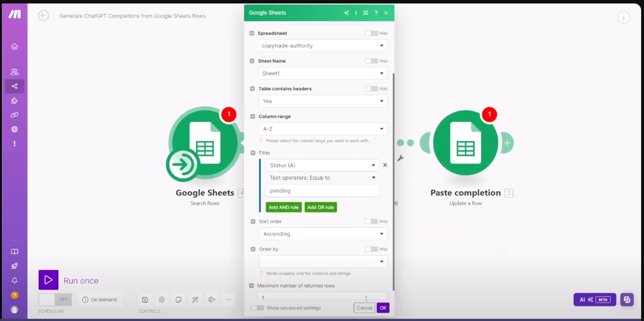Viewport: 644px width, 321px height.
Task: Open the empty Order by dropdown
Action: click(323, 261)
